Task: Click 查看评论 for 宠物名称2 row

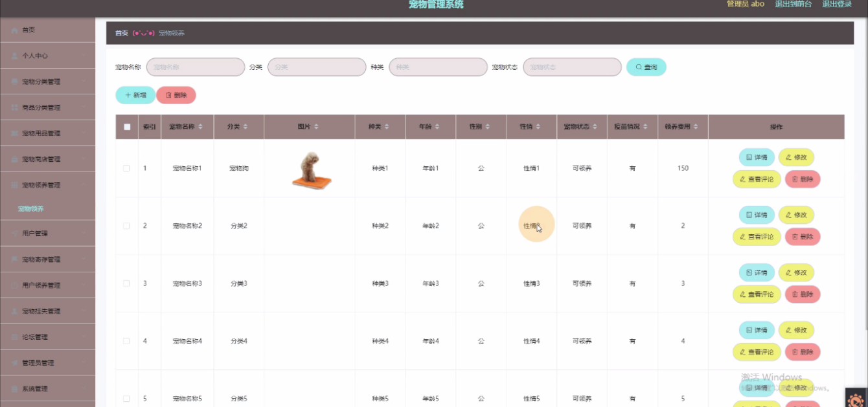Action: tap(757, 237)
